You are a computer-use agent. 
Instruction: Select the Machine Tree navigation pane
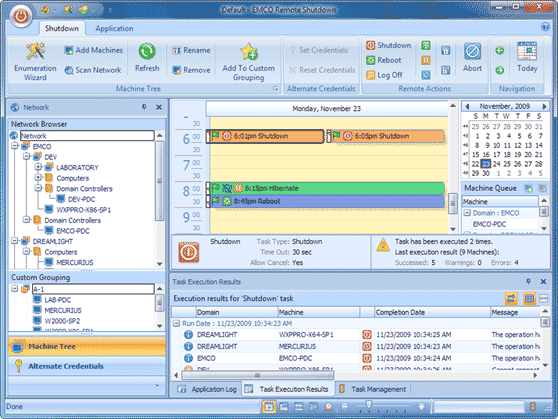87,346
